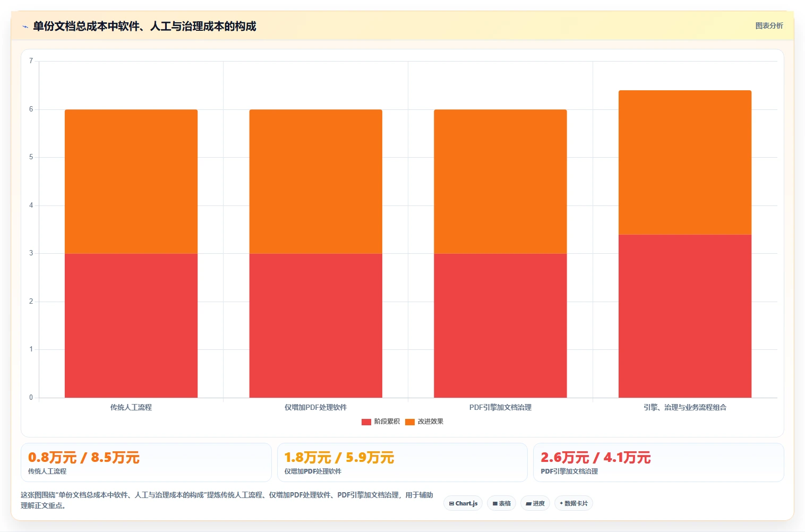Click the PDF引擎加文档治理 card caption

point(569,471)
